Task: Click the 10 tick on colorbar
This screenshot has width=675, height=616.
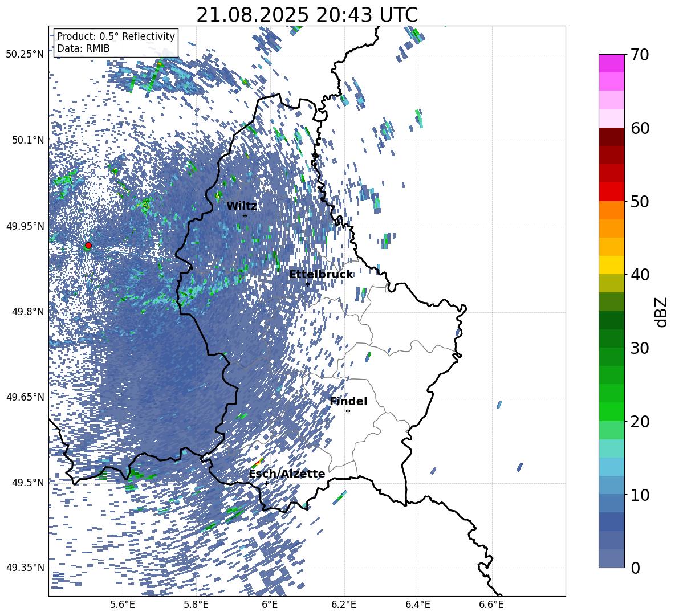Action: click(640, 495)
